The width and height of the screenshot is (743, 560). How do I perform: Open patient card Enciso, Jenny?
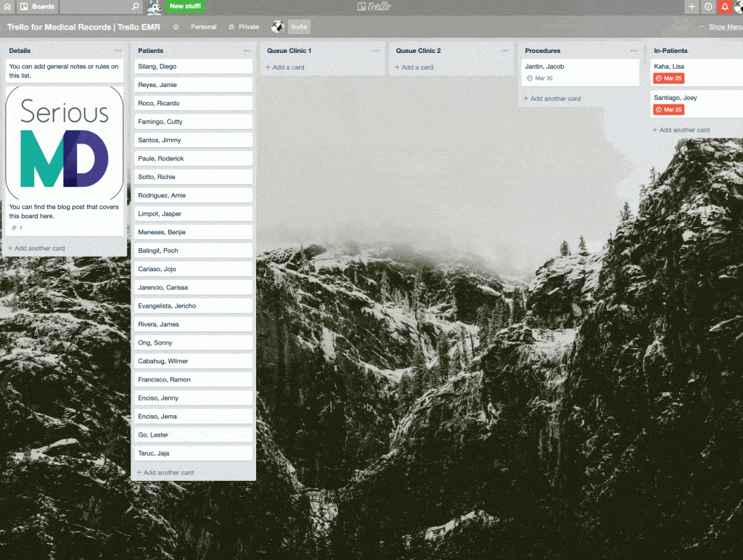[x=193, y=398]
